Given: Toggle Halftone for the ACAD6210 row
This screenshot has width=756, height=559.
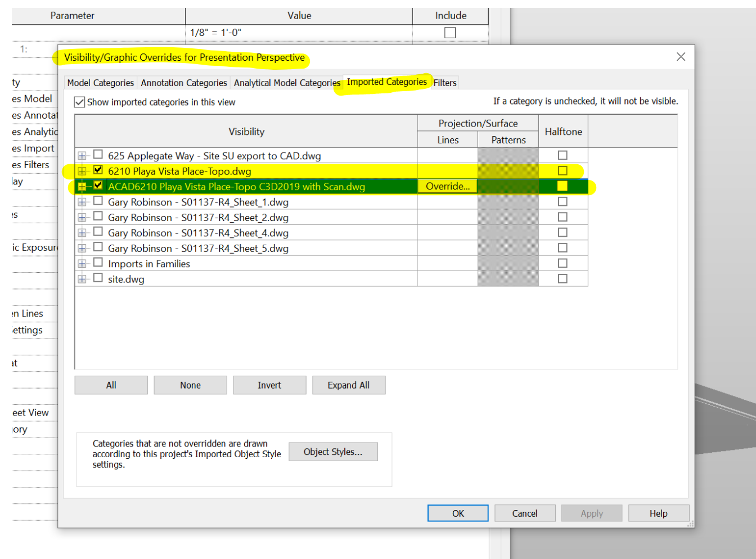Looking at the screenshot, I should [562, 186].
